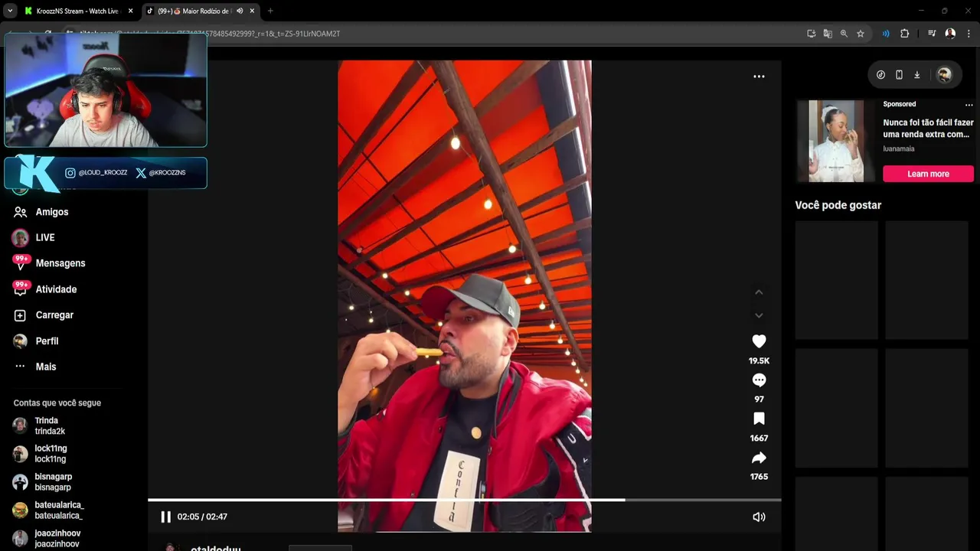Viewport: 980px width, 551px height.
Task: Share video using the arrow icon
Action: (x=759, y=458)
